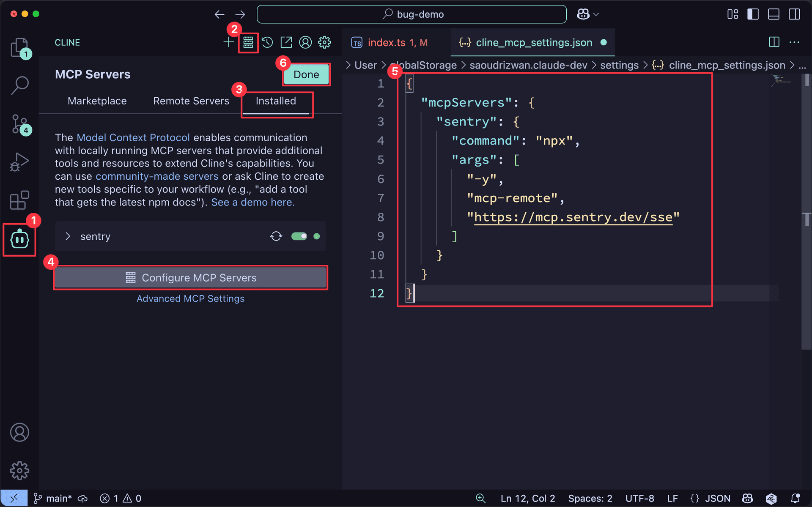Open the MCP Servers icon in Cline toolbar
The width and height of the screenshot is (812, 507).
click(248, 42)
